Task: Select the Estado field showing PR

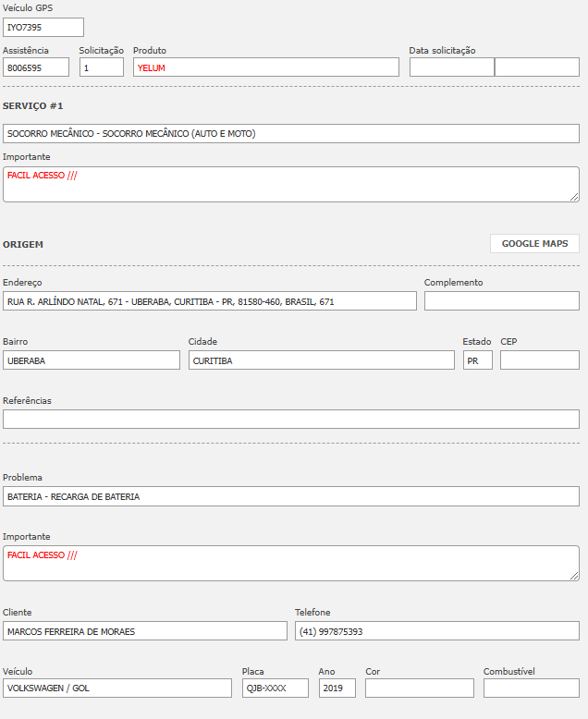Action: point(477,360)
